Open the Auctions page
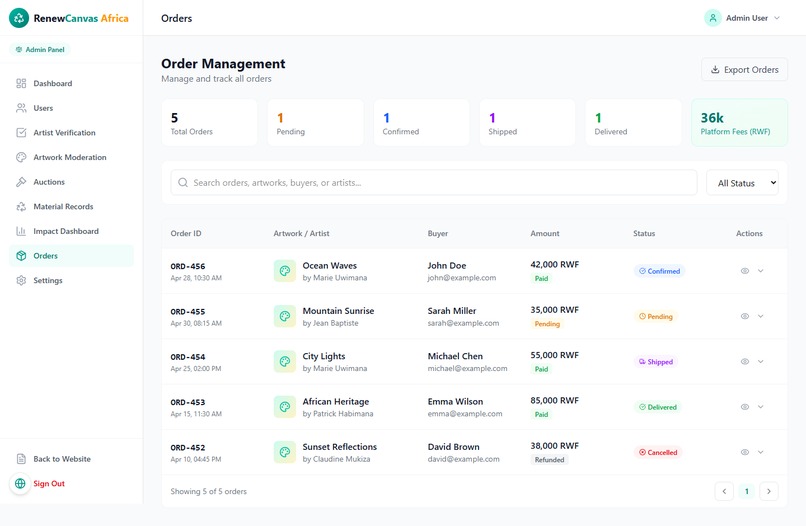This screenshot has height=526, width=806. pyautogui.click(x=71, y=182)
